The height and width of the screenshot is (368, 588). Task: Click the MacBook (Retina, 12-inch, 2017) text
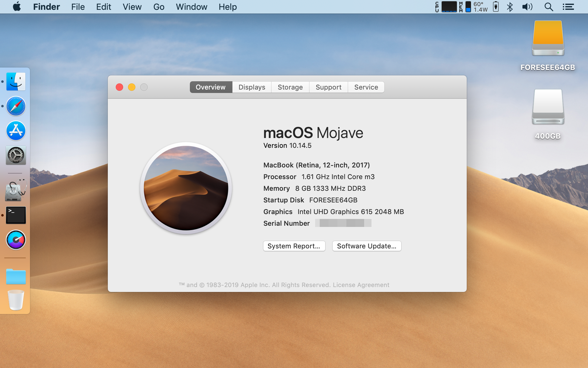pyautogui.click(x=317, y=165)
